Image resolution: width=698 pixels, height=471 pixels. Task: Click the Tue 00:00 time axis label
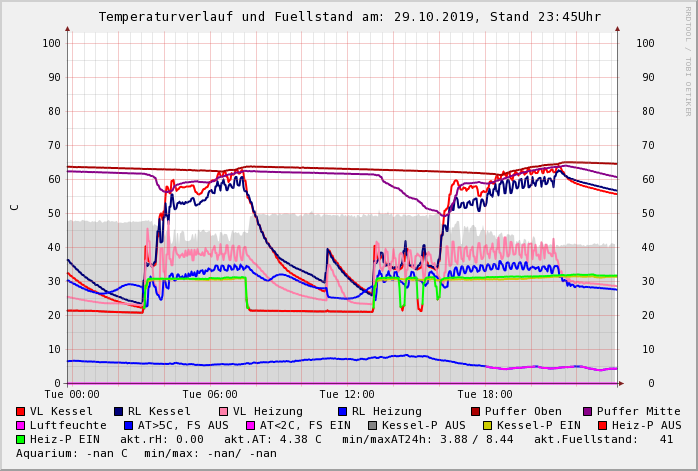72,395
